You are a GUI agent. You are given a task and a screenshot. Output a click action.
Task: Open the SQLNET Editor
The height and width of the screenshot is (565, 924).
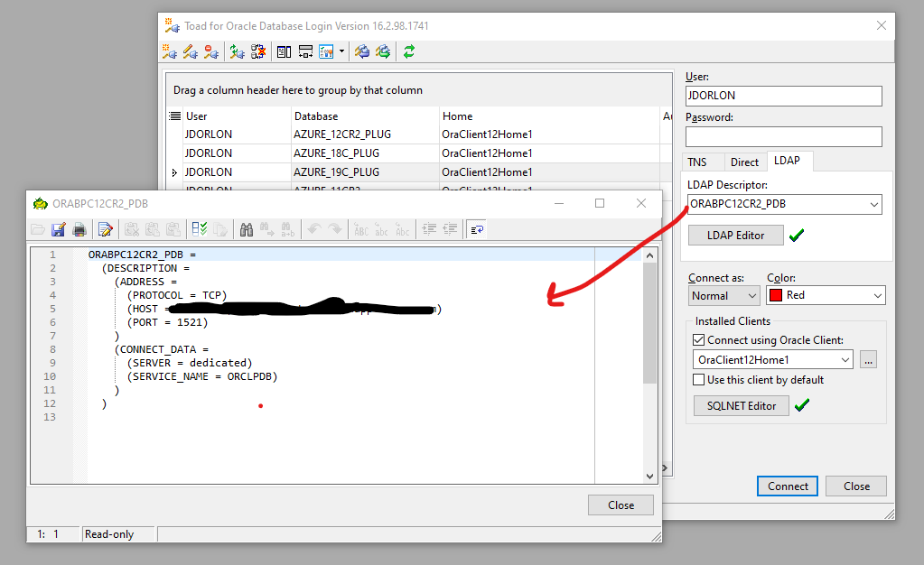741,406
